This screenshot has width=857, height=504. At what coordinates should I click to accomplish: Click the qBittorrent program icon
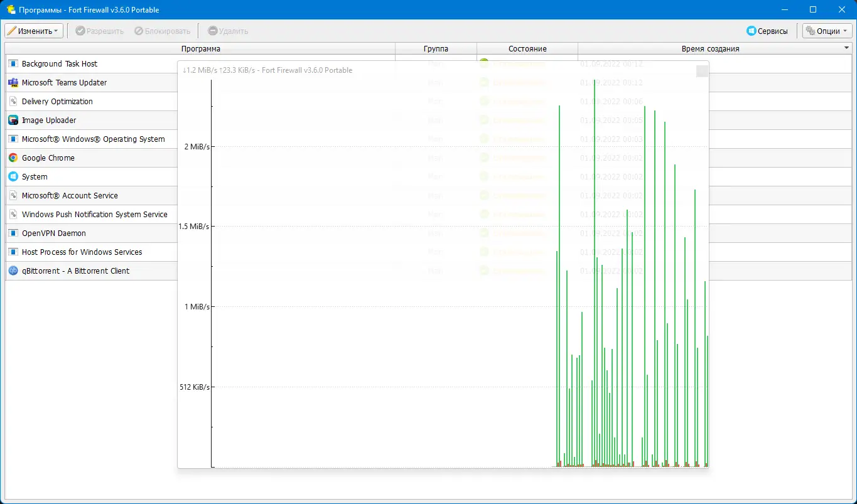pos(13,271)
